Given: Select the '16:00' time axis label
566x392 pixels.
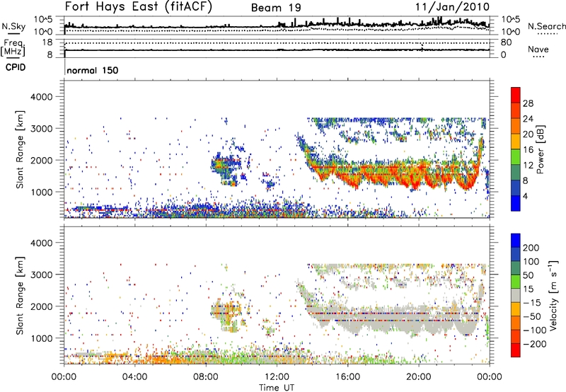Looking at the screenshot, I should coord(347,377).
